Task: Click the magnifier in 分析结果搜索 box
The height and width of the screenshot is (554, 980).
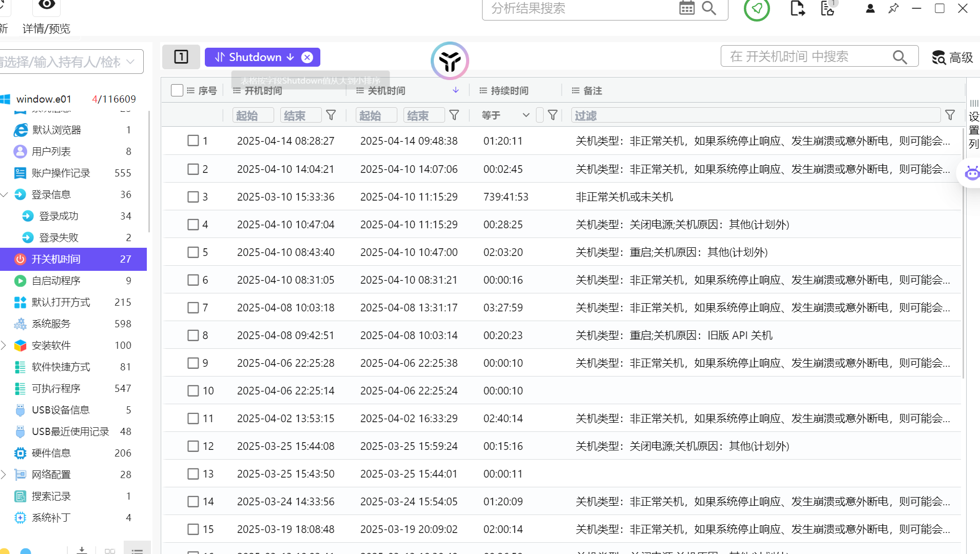Action: pos(709,8)
